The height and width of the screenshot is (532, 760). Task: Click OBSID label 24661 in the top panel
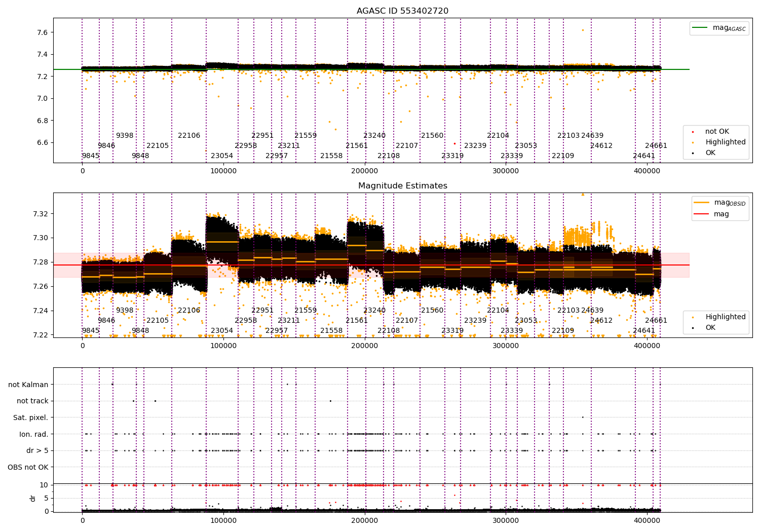coord(656,146)
